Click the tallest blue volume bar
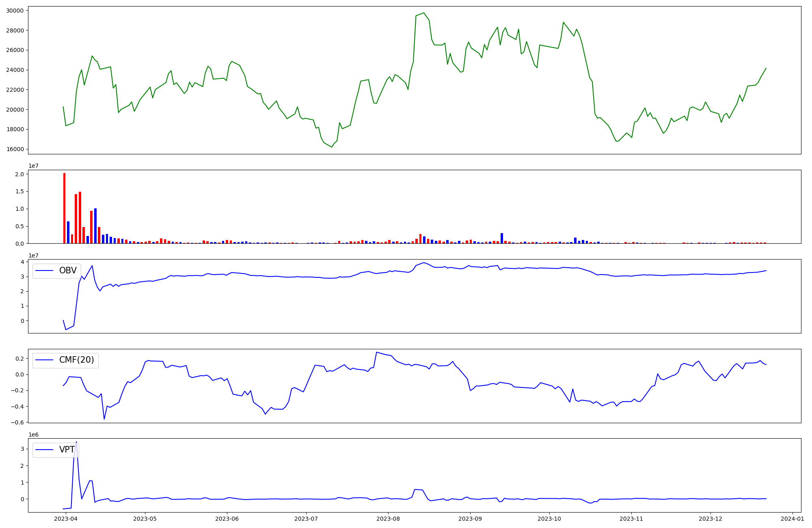The width and height of the screenshot is (812, 528). coord(95,226)
